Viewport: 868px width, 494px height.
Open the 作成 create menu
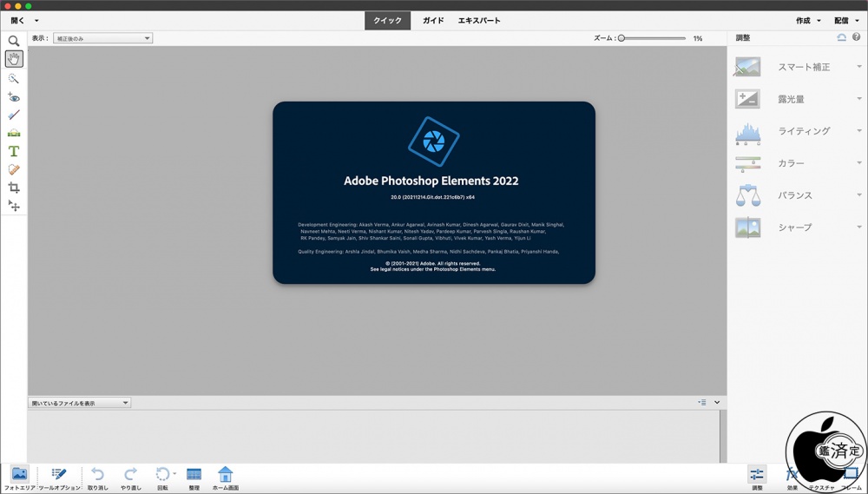[x=808, y=21]
